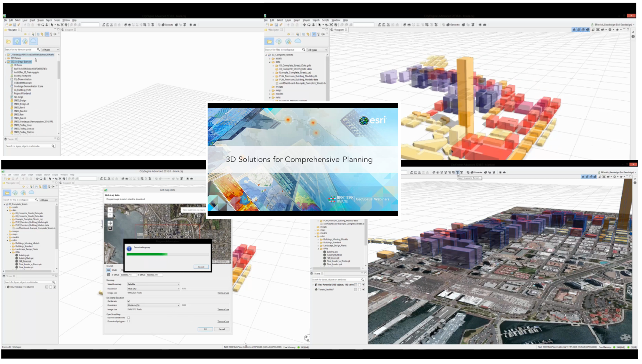Open basemap Resolution dropdown High (4k)
642x364 pixels.
[x=153, y=289]
